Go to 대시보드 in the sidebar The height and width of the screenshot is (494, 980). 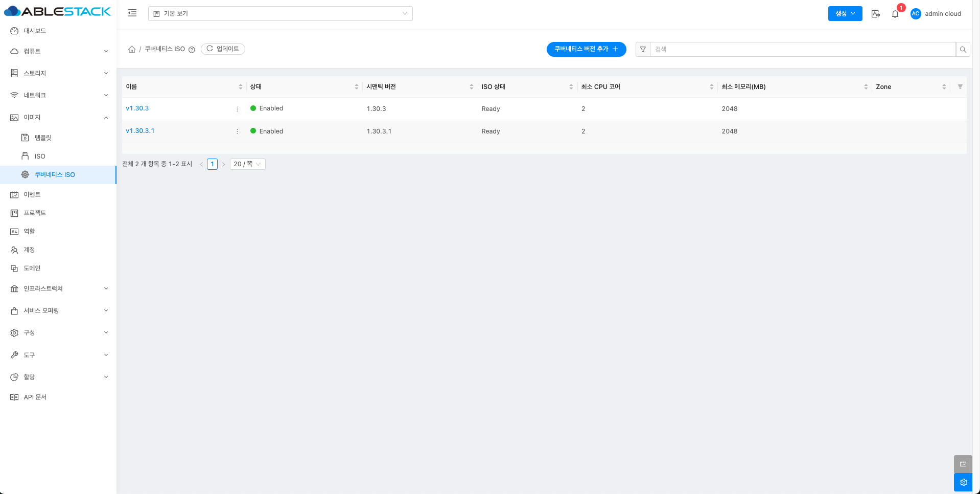pyautogui.click(x=35, y=31)
